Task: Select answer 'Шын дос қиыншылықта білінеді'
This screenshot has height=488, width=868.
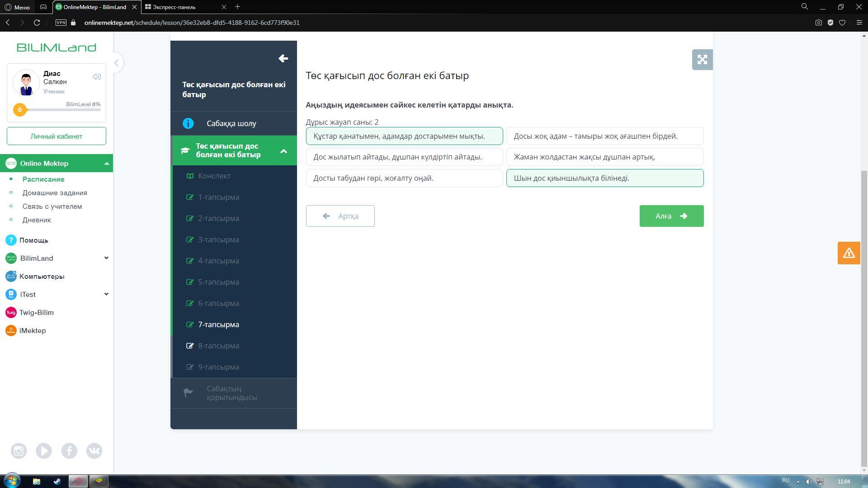Action: (x=604, y=178)
